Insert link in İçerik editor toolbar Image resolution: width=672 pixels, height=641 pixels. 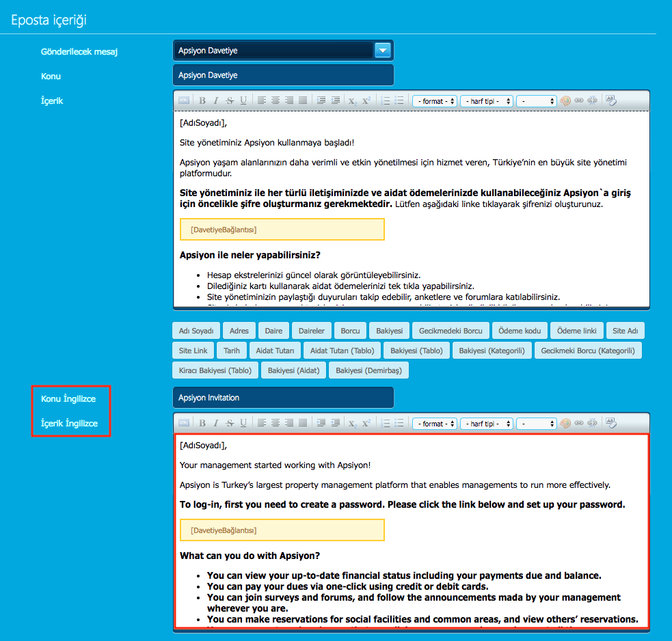point(579,100)
